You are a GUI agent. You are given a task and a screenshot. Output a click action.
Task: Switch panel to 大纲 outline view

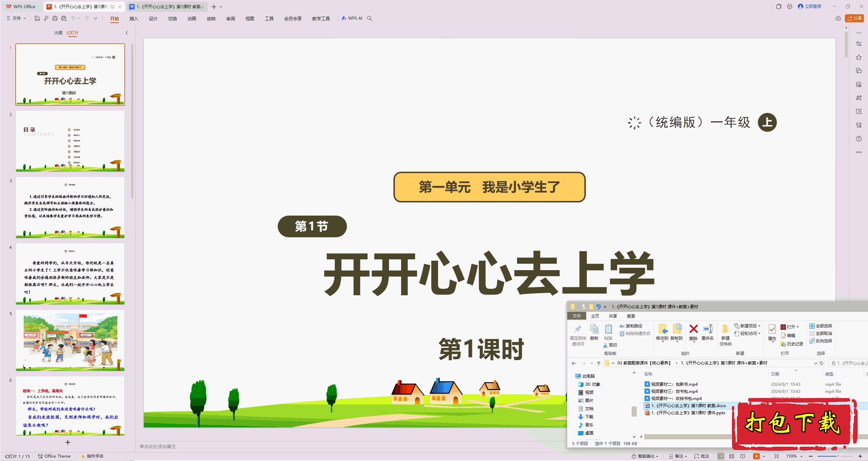[58, 33]
